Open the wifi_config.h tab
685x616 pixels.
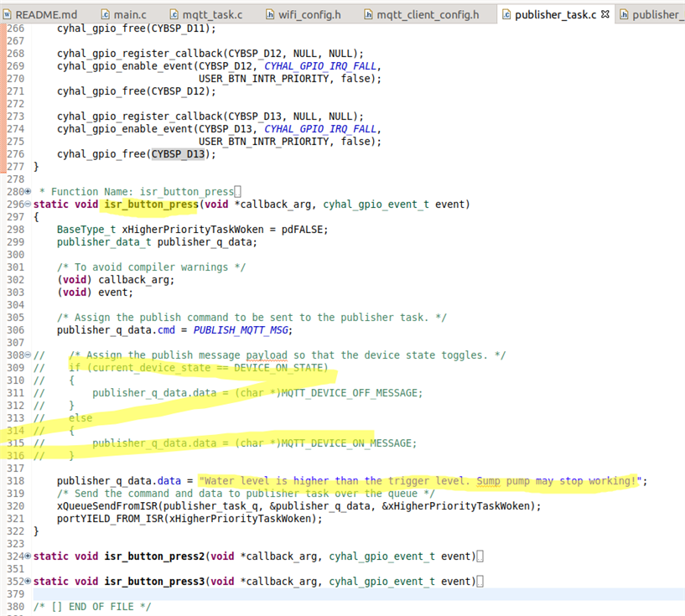(x=304, y=14)
